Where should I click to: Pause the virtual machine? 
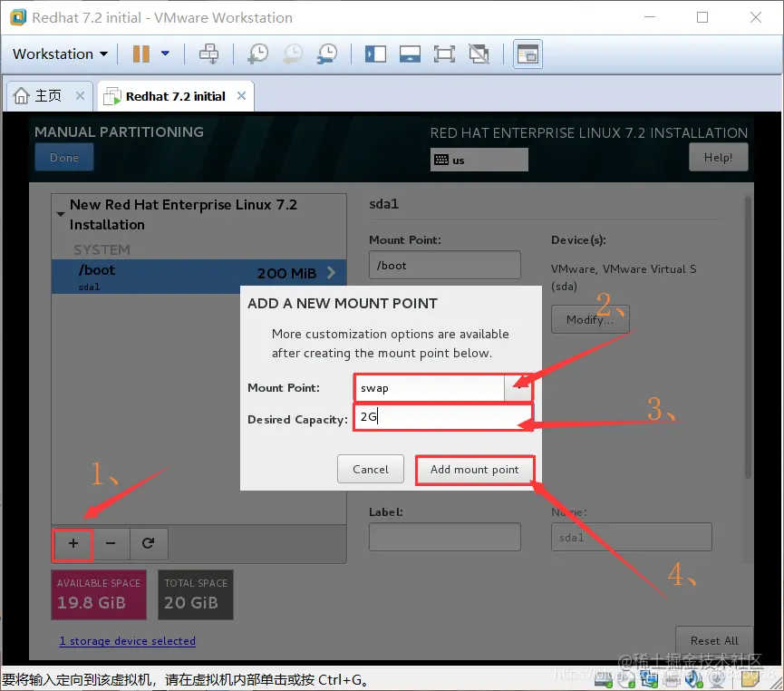[x=141, y=54]
